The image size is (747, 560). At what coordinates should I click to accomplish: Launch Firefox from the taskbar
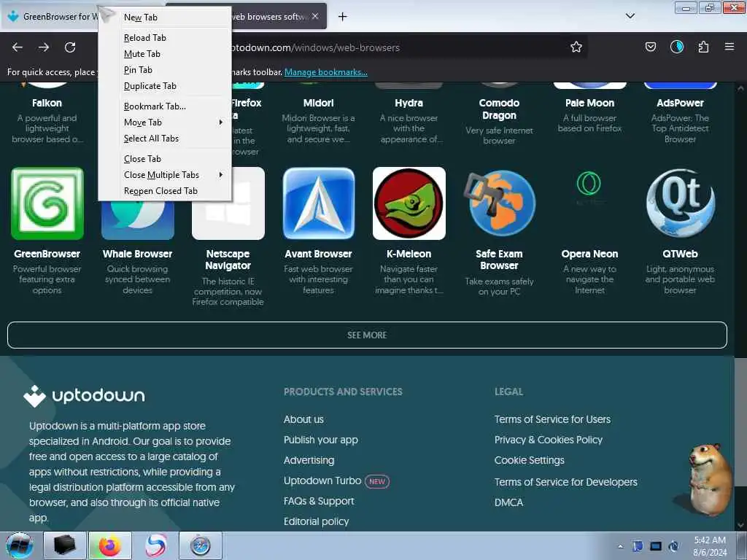pyautogui.click(x=110, y=545)
